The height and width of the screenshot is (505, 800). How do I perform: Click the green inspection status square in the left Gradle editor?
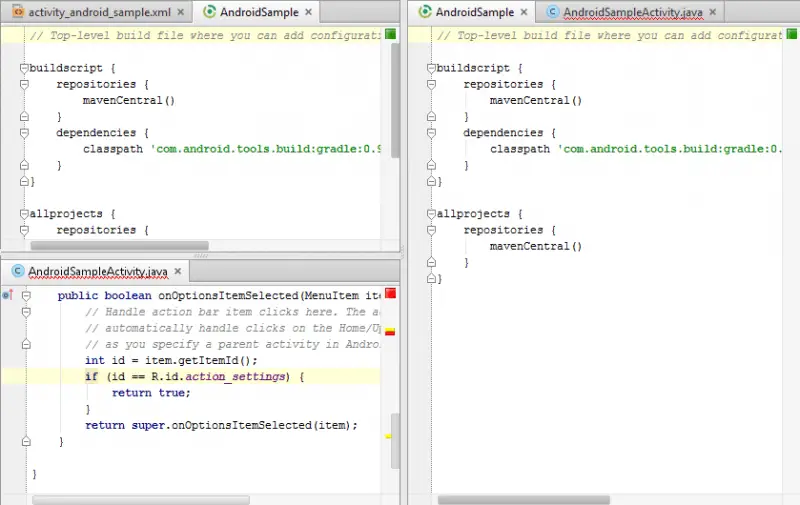390,34
